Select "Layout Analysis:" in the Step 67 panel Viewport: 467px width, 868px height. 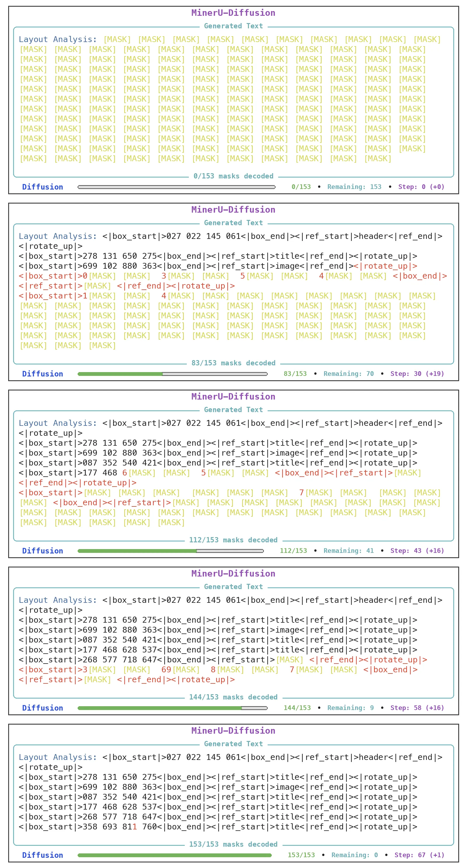[57, 757]
